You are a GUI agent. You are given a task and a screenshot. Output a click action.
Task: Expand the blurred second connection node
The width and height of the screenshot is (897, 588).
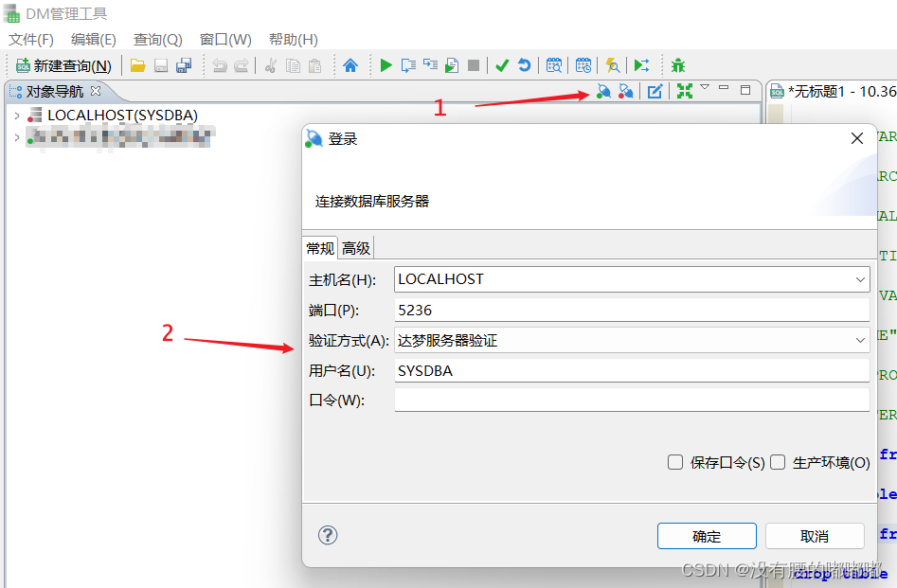[17, 137]
